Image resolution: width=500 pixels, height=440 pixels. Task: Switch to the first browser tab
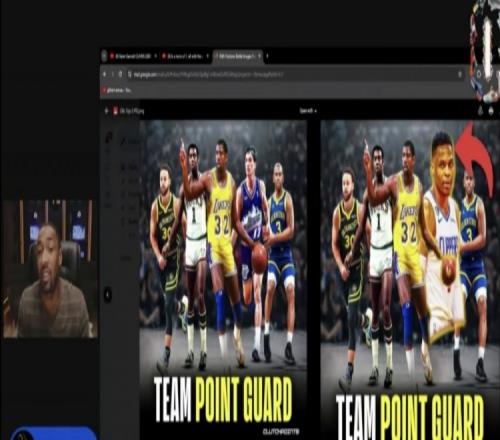tap(130, 56)
